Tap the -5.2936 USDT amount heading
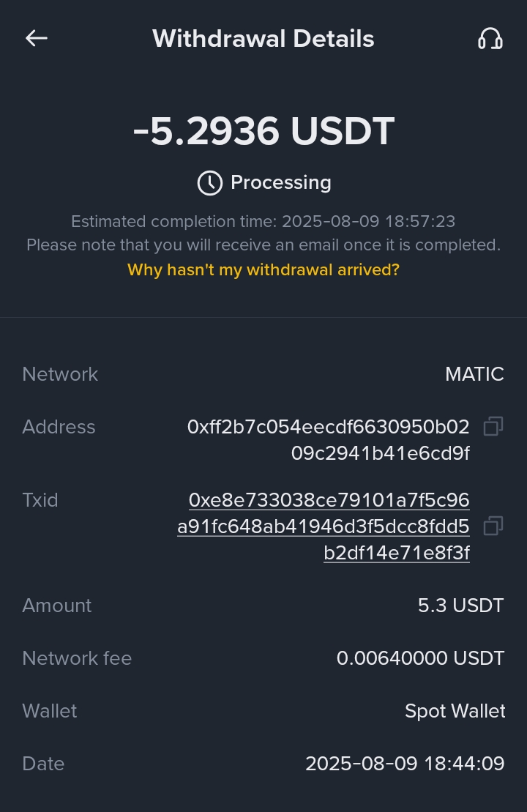This screenshot has height=812, width=527. 263,132
